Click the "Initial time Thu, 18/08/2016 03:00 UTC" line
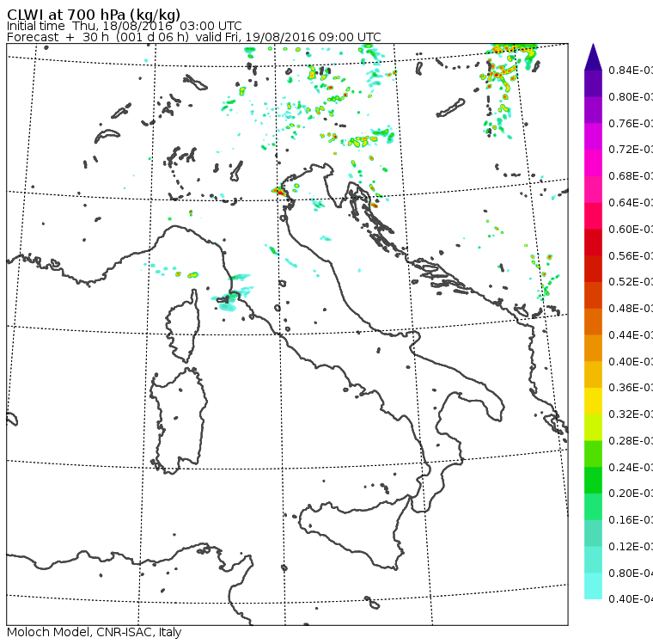Viewport: 653px width, 644px height. [x=124, y=26]
